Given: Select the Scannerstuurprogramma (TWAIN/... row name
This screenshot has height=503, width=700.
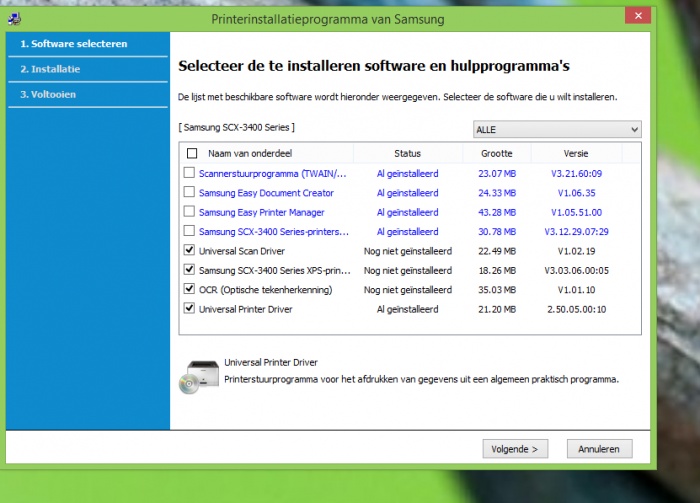Looking at the screenshot, I should tap(272, 174).
